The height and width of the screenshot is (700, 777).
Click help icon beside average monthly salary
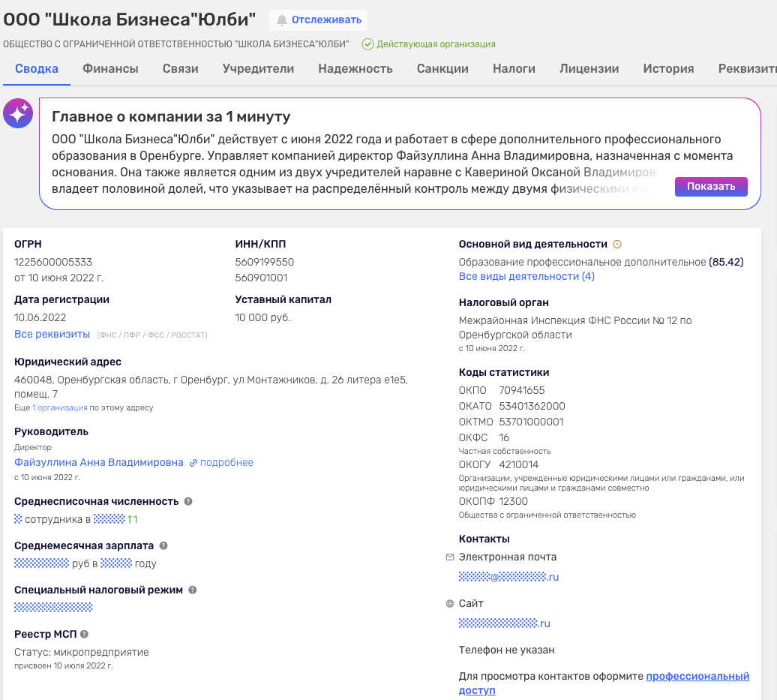click(x=163, y=546)
